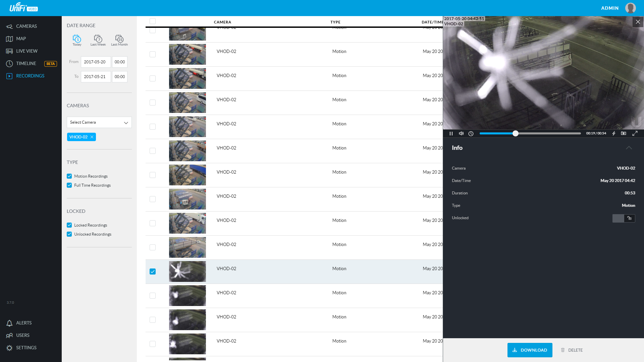Remove the VHOD-02 camera filter tag
This screenshot has width=644, height=362.
tap(92, 137)
